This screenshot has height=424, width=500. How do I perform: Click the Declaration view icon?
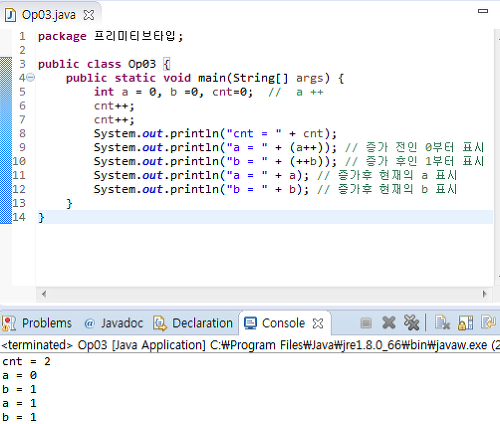click(160, 323)
